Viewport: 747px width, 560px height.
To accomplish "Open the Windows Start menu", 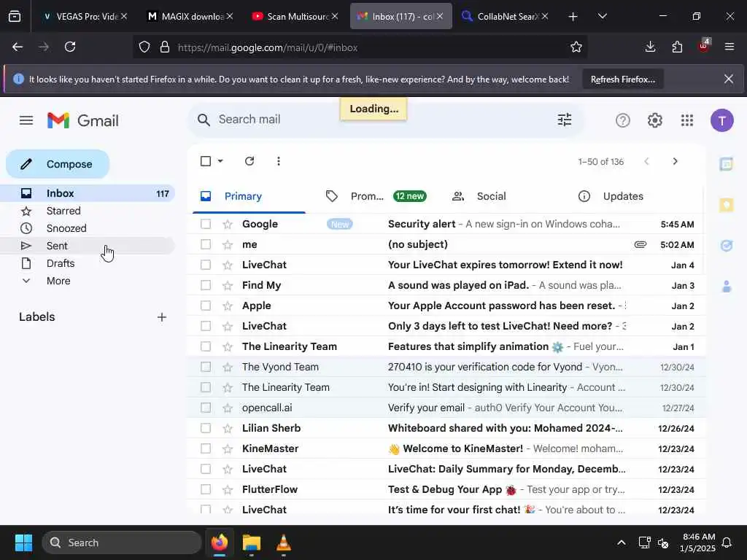I will 23,542.
